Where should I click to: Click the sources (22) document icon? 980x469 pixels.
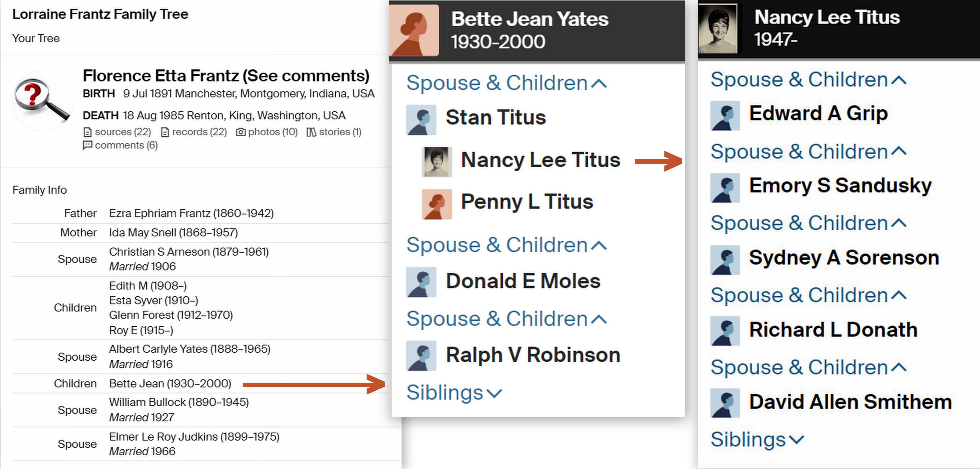click(x=87, y=132)
